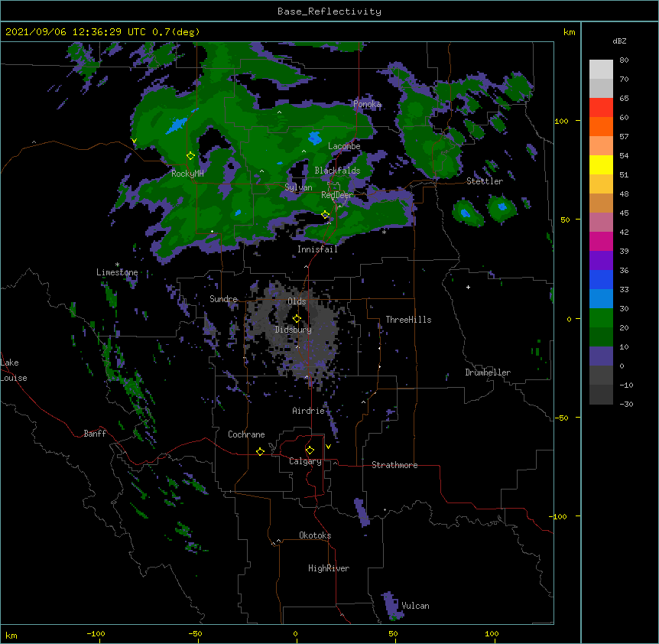Screen dimensions: 659x644
Task: Select the slate 0-10 dBZ legend swatch
Action: pos(601,356)
